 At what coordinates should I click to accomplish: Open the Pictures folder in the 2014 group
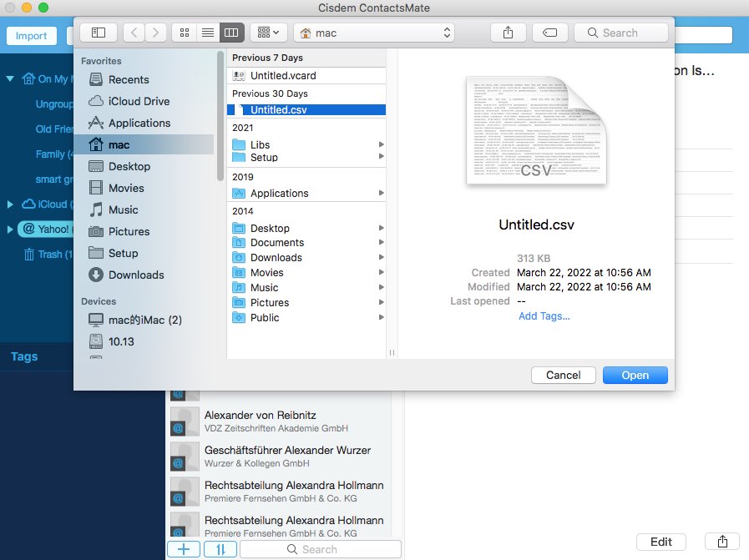(x=306, y=302)
